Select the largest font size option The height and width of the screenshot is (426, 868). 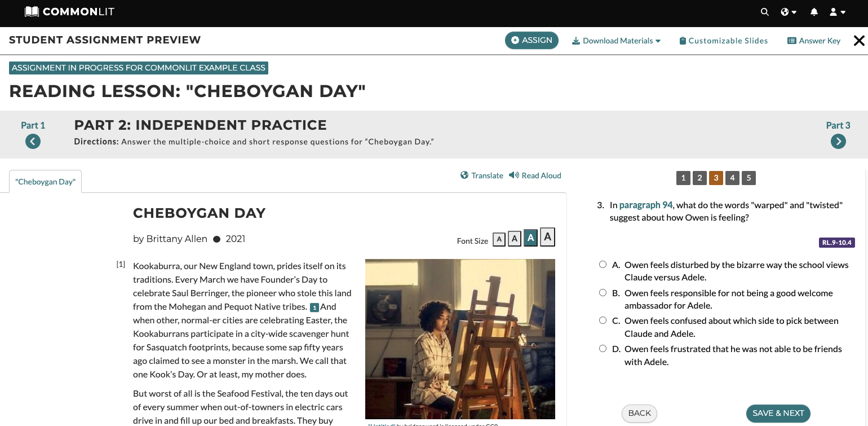(x=547, y=238)
